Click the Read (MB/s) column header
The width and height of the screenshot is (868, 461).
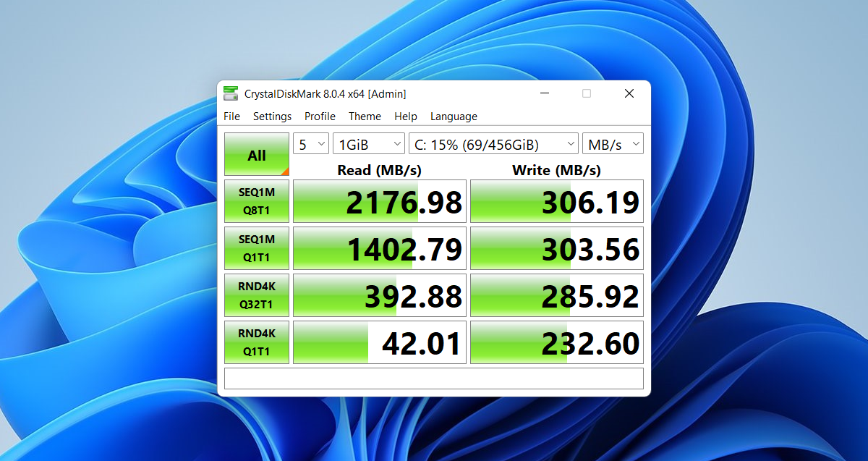pyautogui.click(x=379, y=170)
